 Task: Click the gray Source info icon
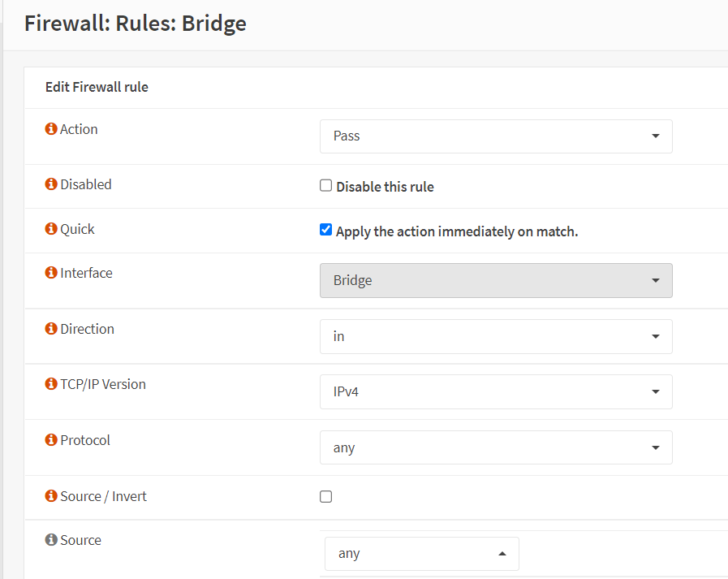point(51,540)
